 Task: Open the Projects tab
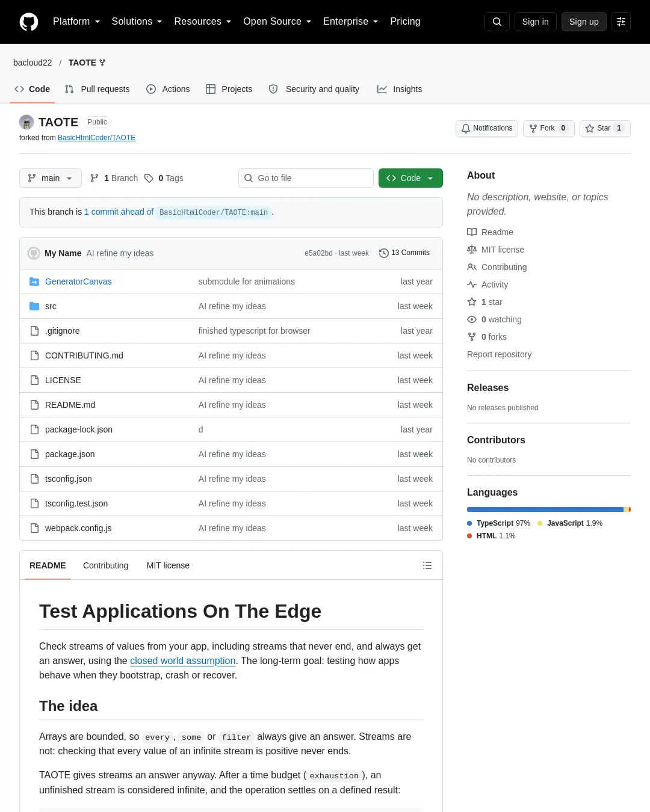point(229,89)
